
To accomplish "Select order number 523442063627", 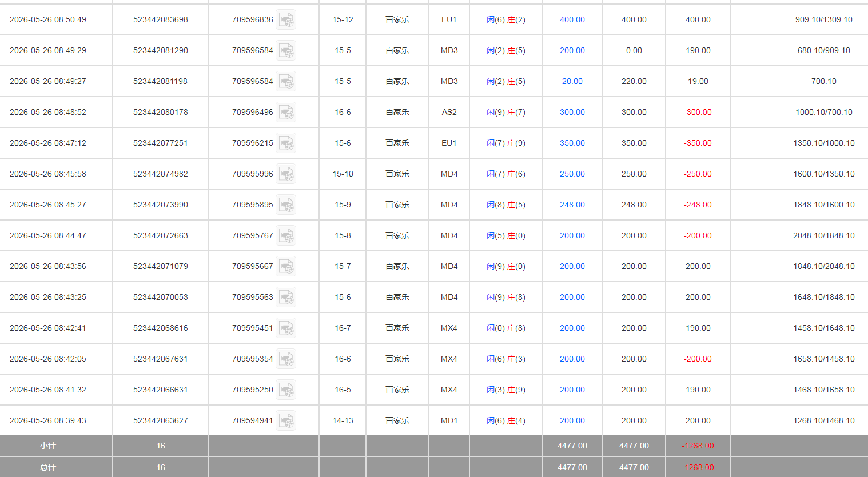I will (x=161, y=420).
